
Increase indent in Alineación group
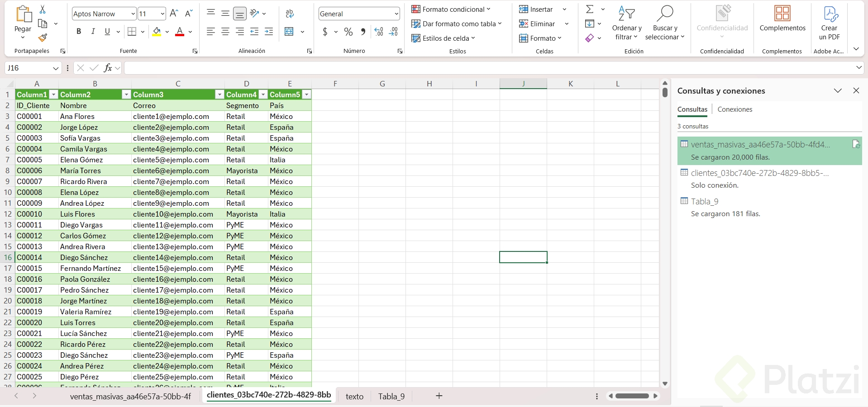tap(269, 32)
